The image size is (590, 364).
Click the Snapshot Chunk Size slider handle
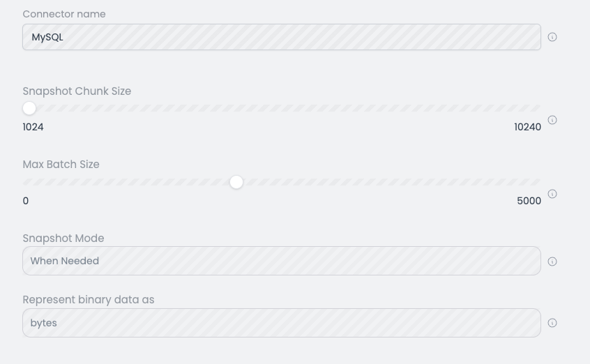coord(29,108)
